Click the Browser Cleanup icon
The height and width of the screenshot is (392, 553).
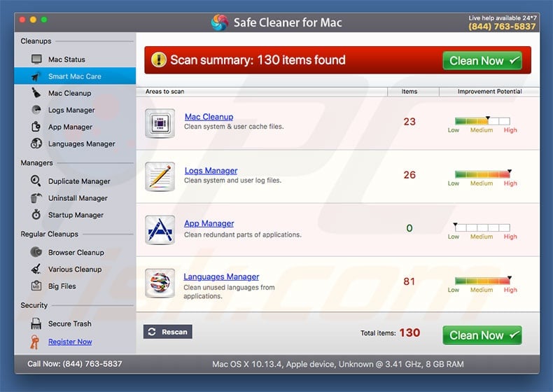point(36,252)
